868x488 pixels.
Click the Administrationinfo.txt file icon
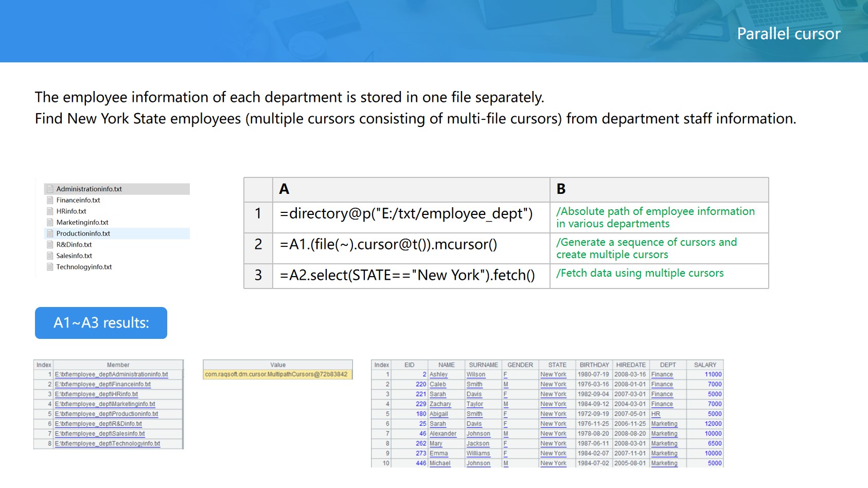[x=50, y=189]
